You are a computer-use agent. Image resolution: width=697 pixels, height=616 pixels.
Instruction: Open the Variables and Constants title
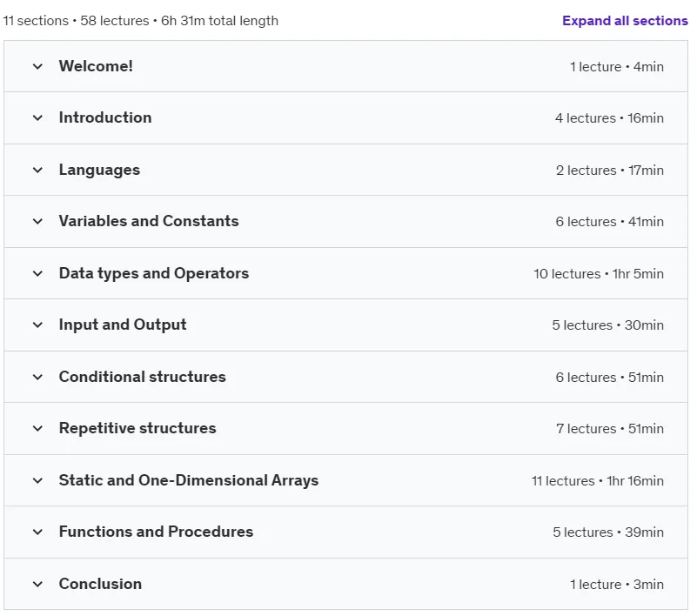pos(149,221)
